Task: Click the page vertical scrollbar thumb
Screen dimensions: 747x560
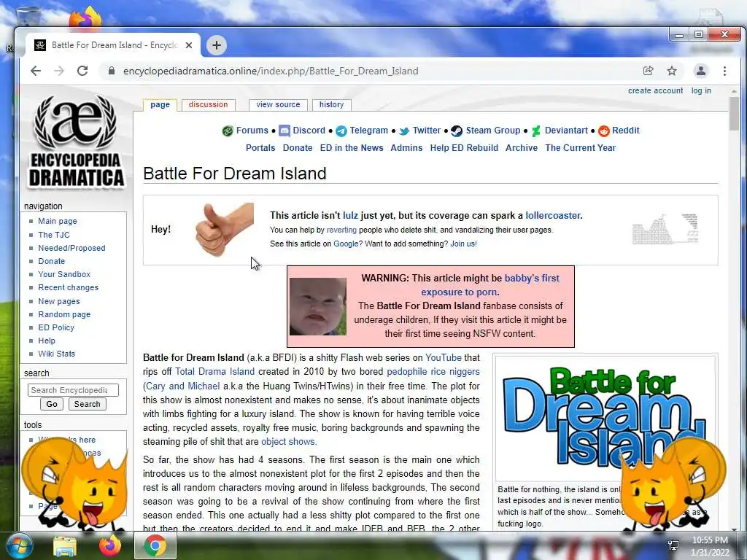Action: [x=734, y=113]
